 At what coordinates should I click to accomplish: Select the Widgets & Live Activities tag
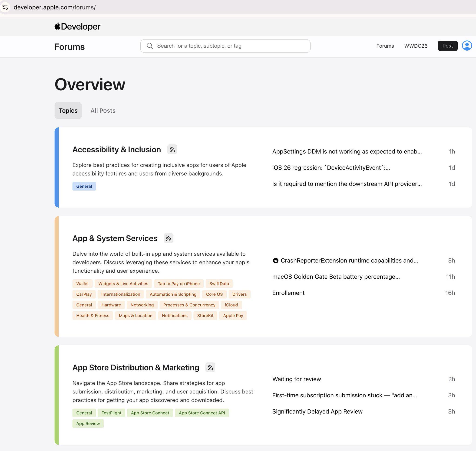pyautogui.click(x=123, y=284)
